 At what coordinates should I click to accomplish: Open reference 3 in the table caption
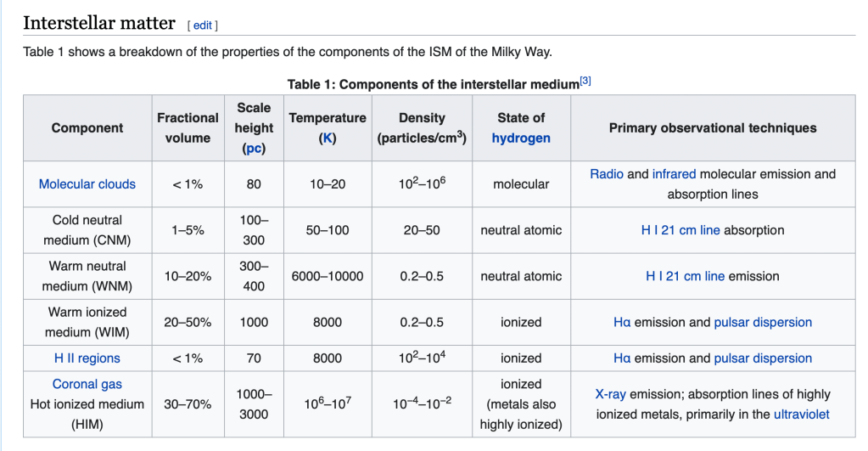pos(585,81)
